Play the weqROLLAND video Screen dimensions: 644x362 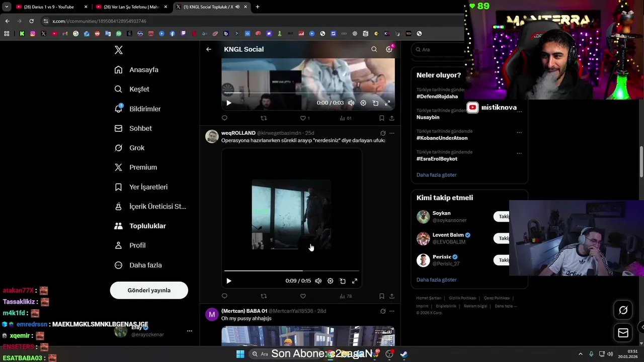point(228,281)
